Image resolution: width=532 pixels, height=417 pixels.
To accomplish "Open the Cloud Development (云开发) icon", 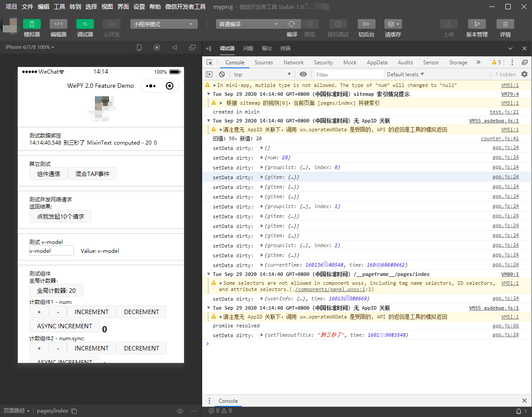I will click(111, 24).
